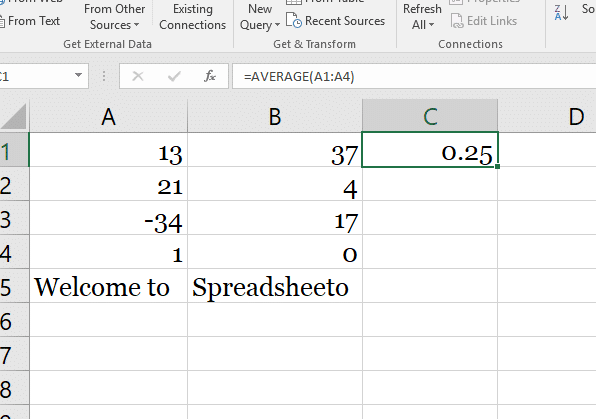Select the row 8 header
596x419 pixels.
pos(14,388)
